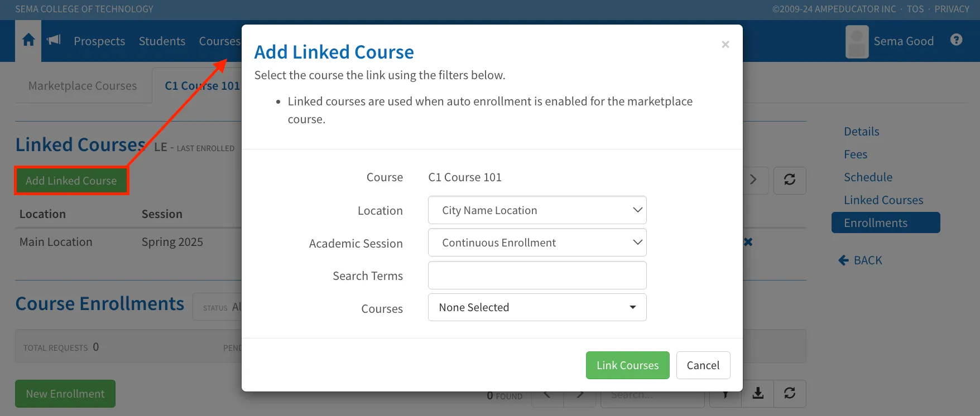Expand the Courses None Selected dropdown
This screenshot has width=980, height=416.
537,307
